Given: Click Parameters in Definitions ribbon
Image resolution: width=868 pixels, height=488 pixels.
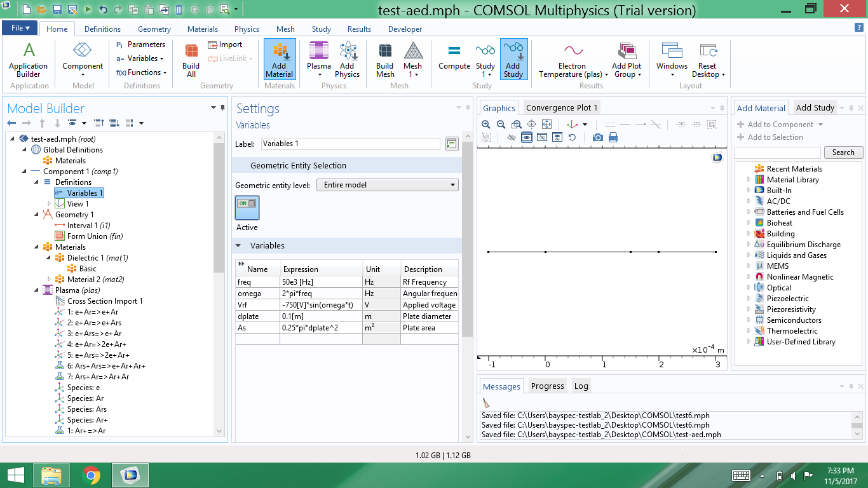Looking at the screenshot, I should (x=140, y=44).
